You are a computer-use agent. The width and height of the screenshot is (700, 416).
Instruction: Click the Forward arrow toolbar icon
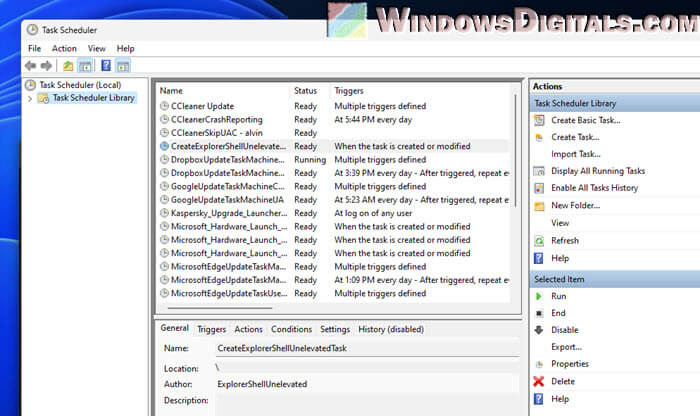[x=46, y=66]
